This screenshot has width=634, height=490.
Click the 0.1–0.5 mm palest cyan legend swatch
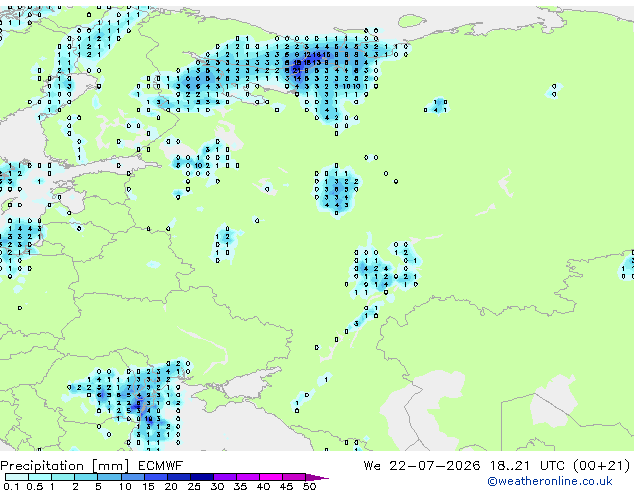17,477
